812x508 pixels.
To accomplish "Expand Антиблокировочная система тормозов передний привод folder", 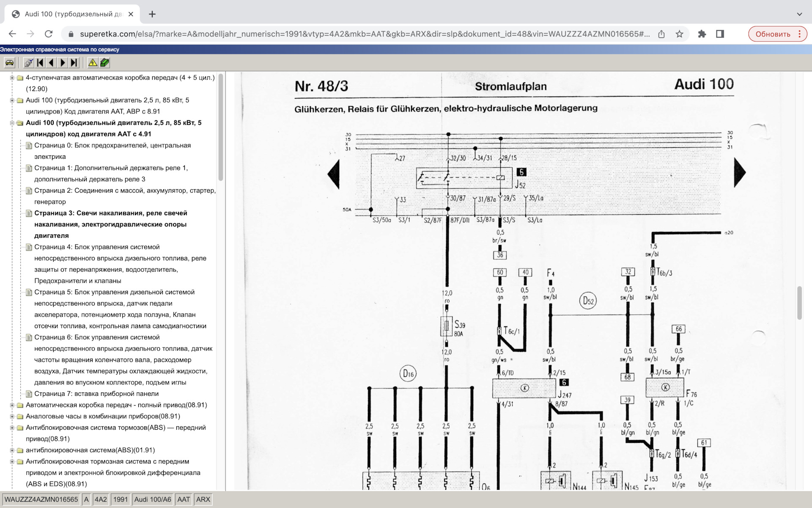I will click(x=12, y=428).
